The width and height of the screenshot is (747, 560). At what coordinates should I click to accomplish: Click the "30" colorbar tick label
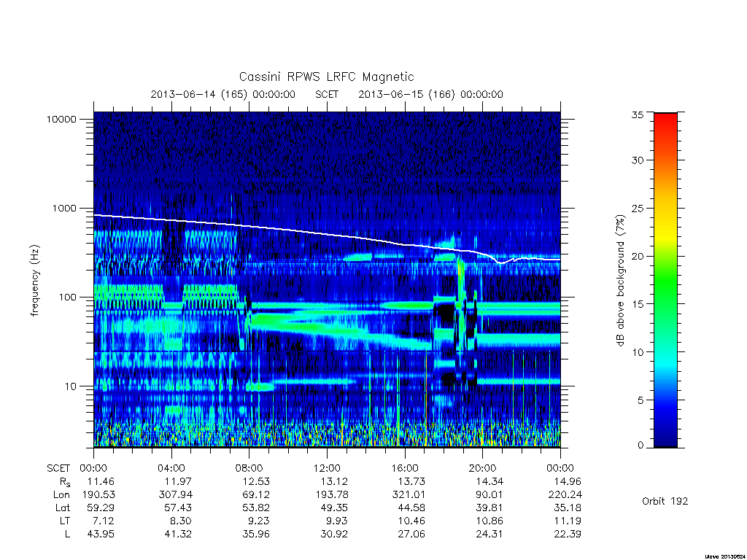[638, 160]
